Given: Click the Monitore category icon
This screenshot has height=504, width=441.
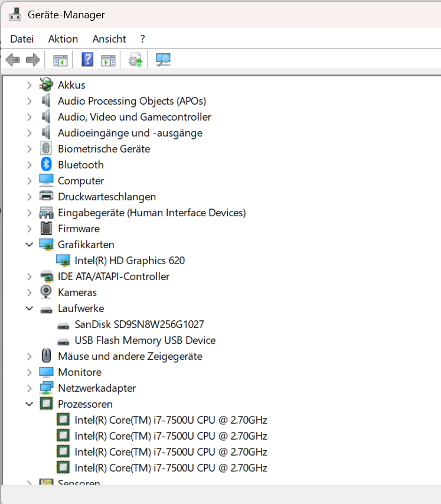Looking at the screenshot, I should [46, 372].
